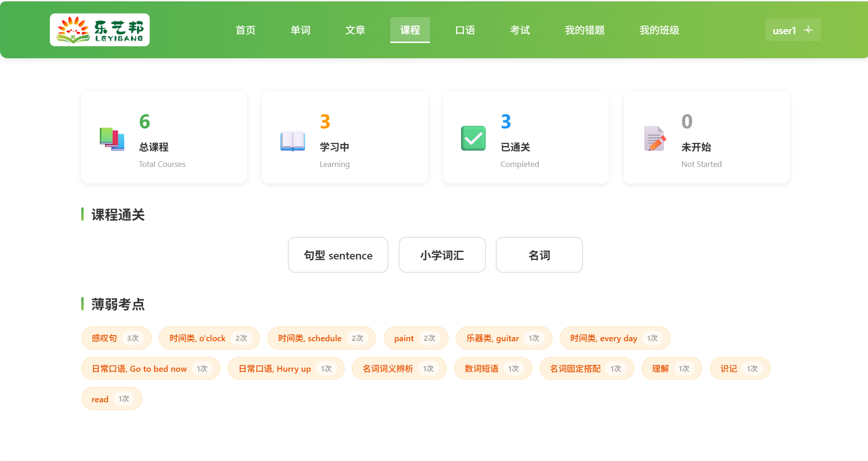Click the Not Started subtitle
868x461 pixels.
tap(701, 164)
